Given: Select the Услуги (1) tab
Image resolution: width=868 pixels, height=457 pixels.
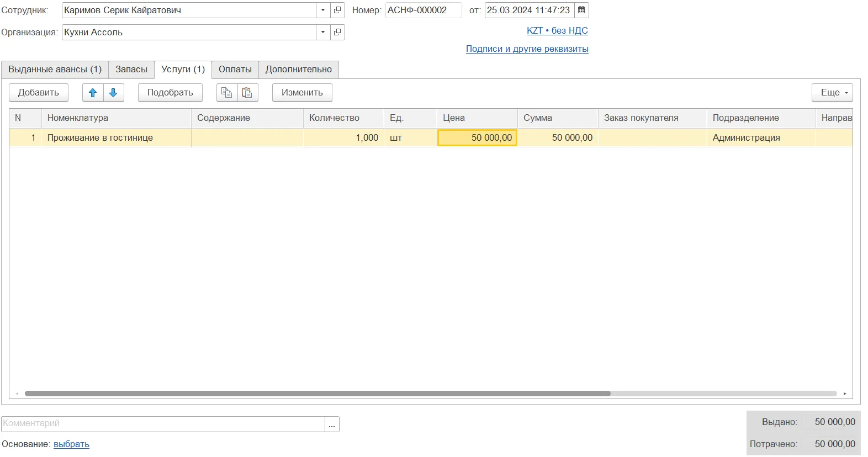Looking at the screenshot, I should [x=183, y=70].
